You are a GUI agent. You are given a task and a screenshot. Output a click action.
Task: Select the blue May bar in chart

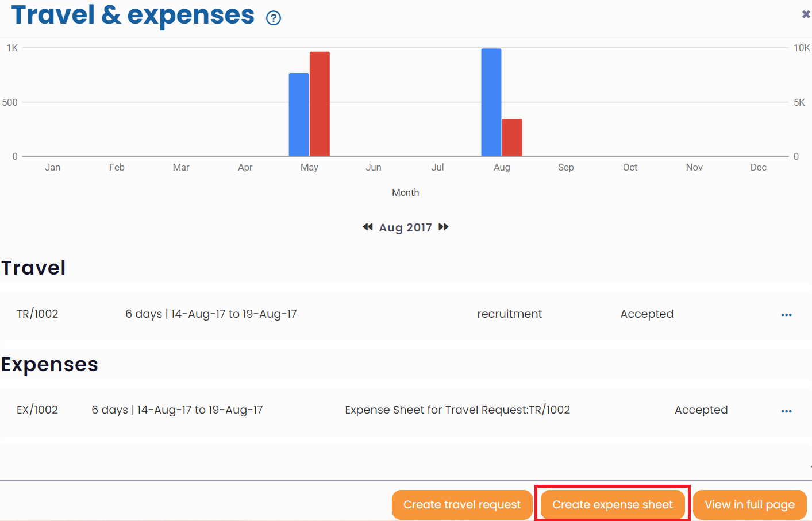pos(299,115)
